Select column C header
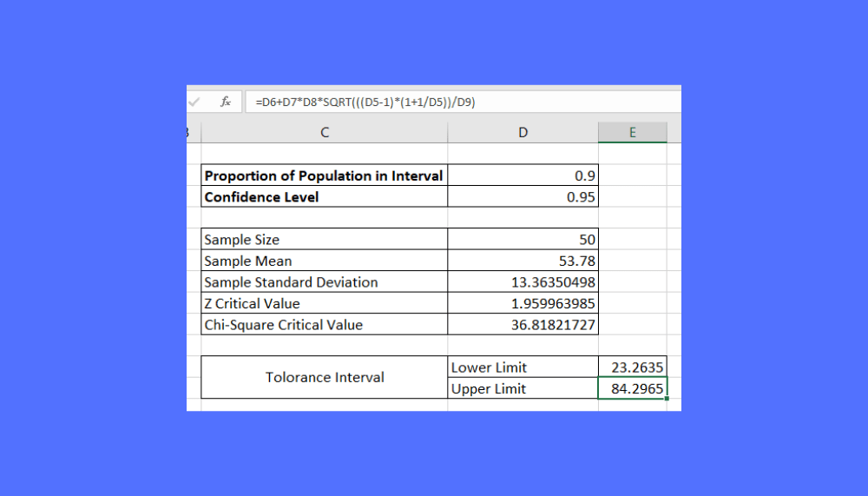The image size is (868, 496). coord(325,132)
